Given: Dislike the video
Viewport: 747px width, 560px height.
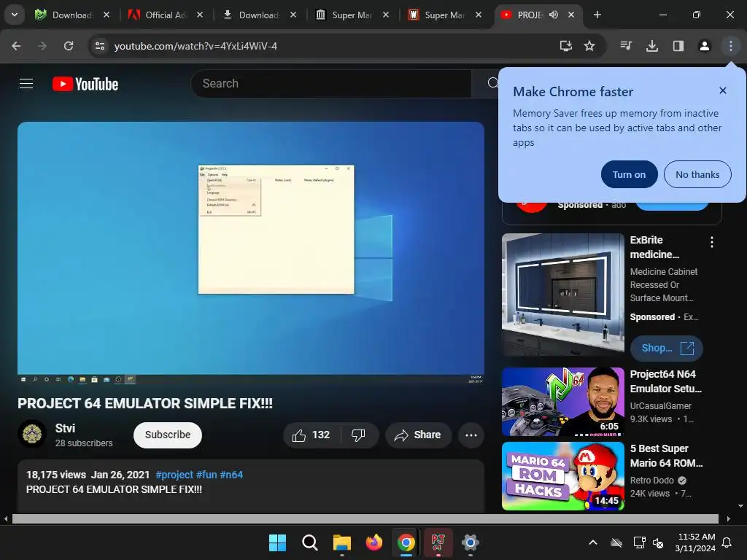Looking at the screenshot, I should [359, 435].
